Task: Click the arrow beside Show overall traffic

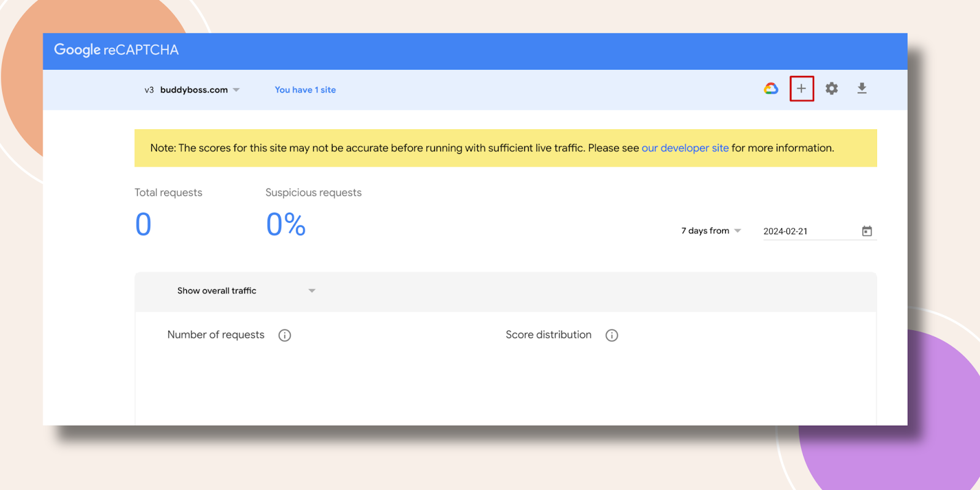Action: (x=312, y=291)
